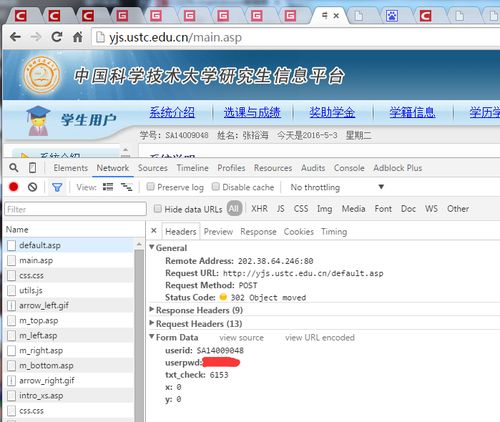Screen dimensions: 500x422
Task: Click view URL encoded link
Action: click(320, 338)
